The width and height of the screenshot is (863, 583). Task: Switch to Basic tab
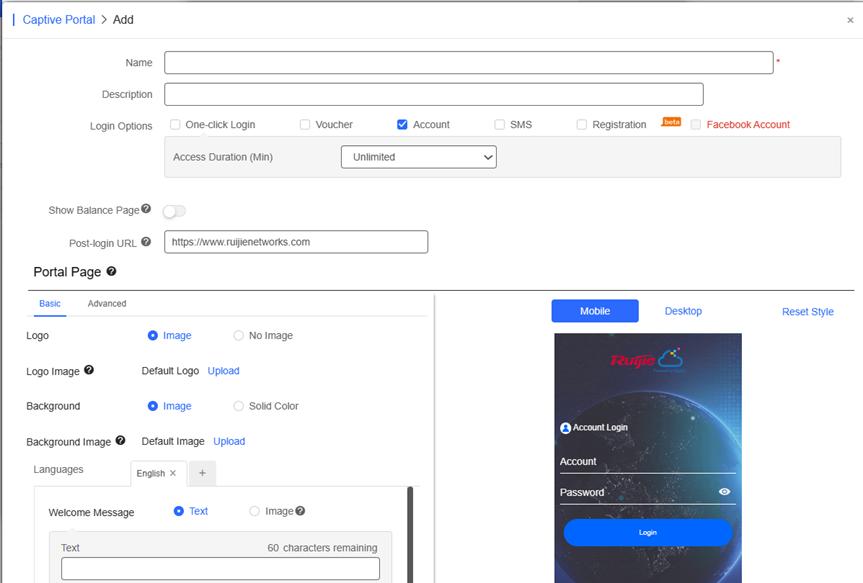click(x=50, y=303)
